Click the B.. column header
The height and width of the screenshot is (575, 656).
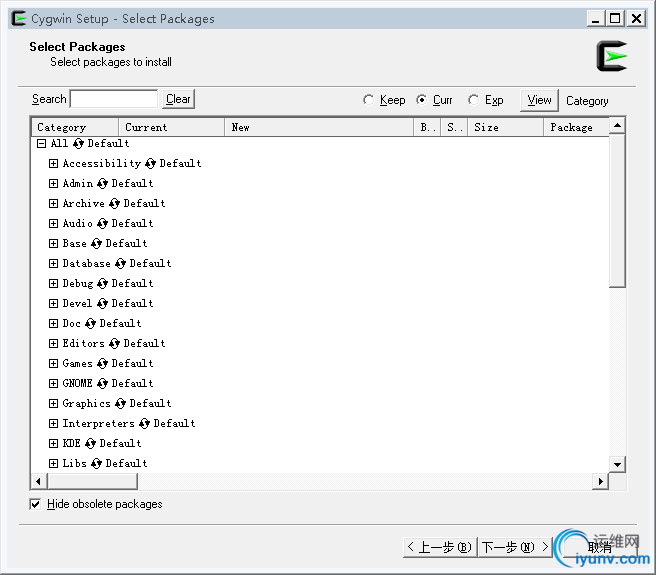[427, 127]
